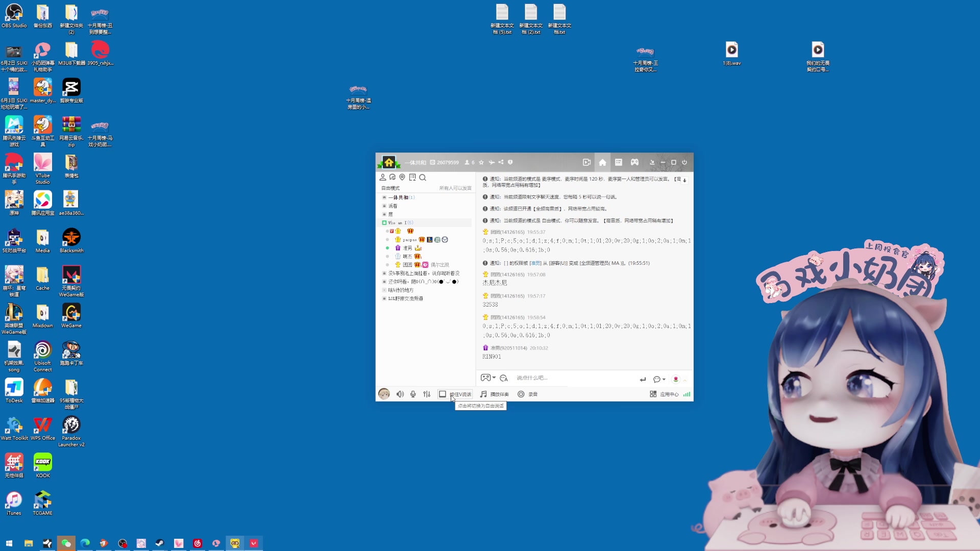Open the games controller tab in header

[x=634, y=162]
